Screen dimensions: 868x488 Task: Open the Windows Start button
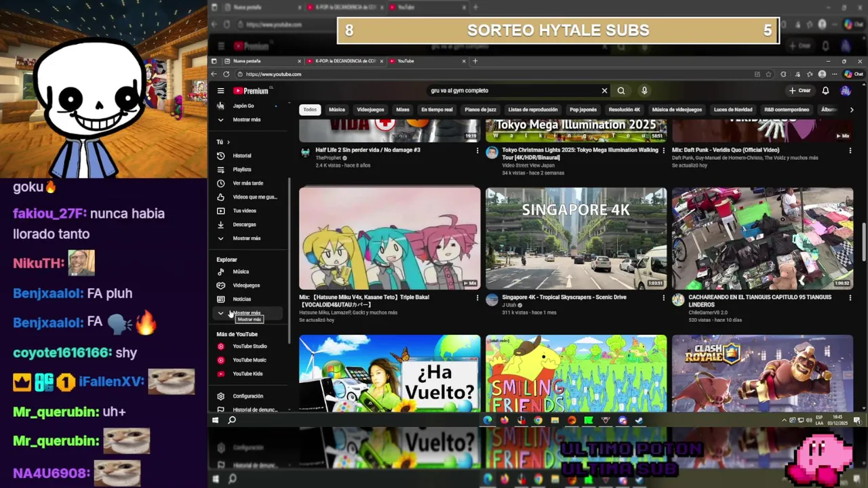tap(216, 420)
